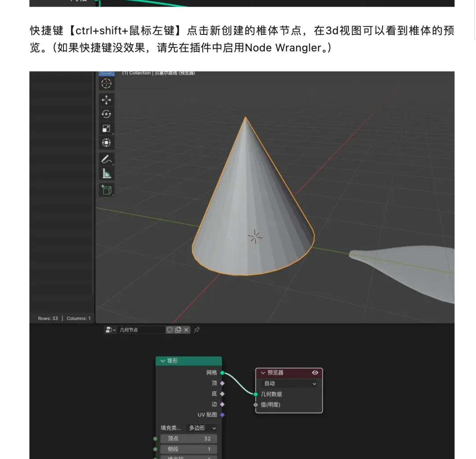The image size is (476, 459).
Task: Open the node tree browse dropdown
Action: click(x=110, y=330)
